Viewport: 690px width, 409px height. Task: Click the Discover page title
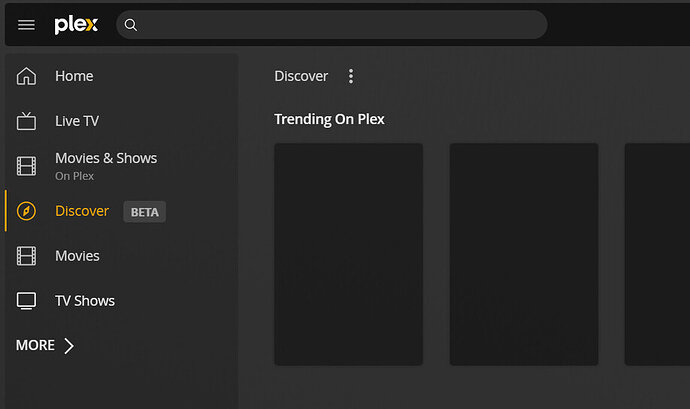point(301,76)
